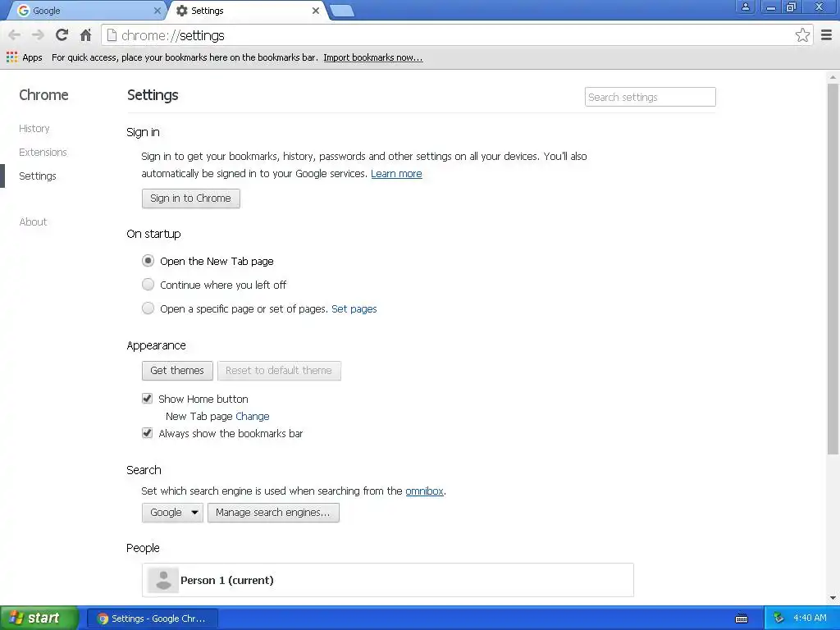Open the Learn more link
The image size is (840, 630).
[396, 174]
